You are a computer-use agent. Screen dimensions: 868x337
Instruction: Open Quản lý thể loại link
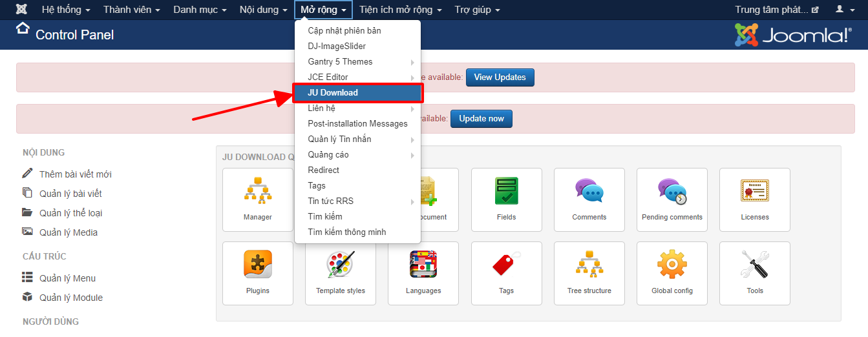[71, 213]
